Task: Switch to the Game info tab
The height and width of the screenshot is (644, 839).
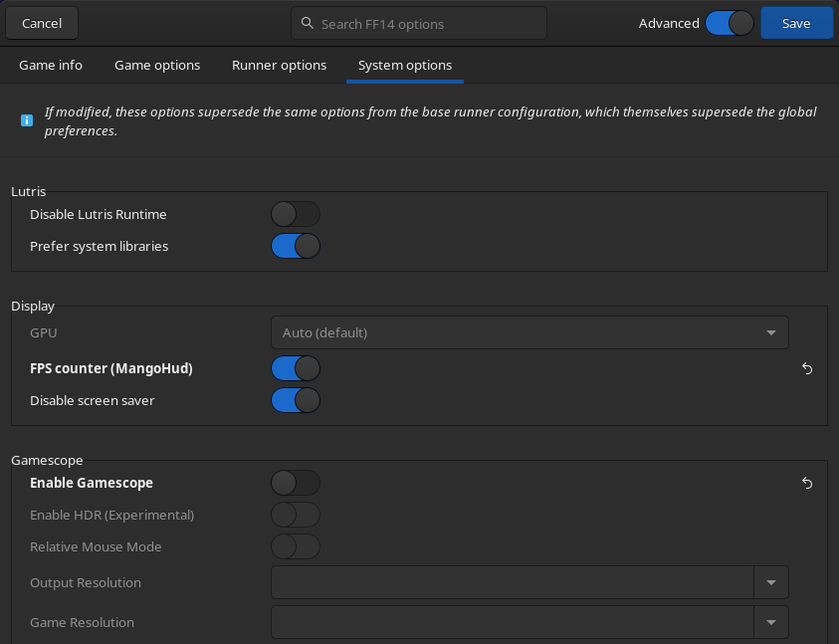Action: tap(51, 65)
